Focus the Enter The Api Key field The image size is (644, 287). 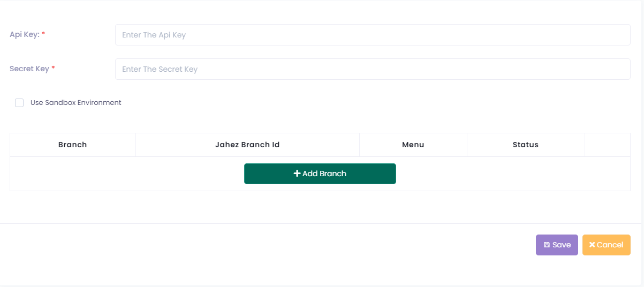(373, 35)
